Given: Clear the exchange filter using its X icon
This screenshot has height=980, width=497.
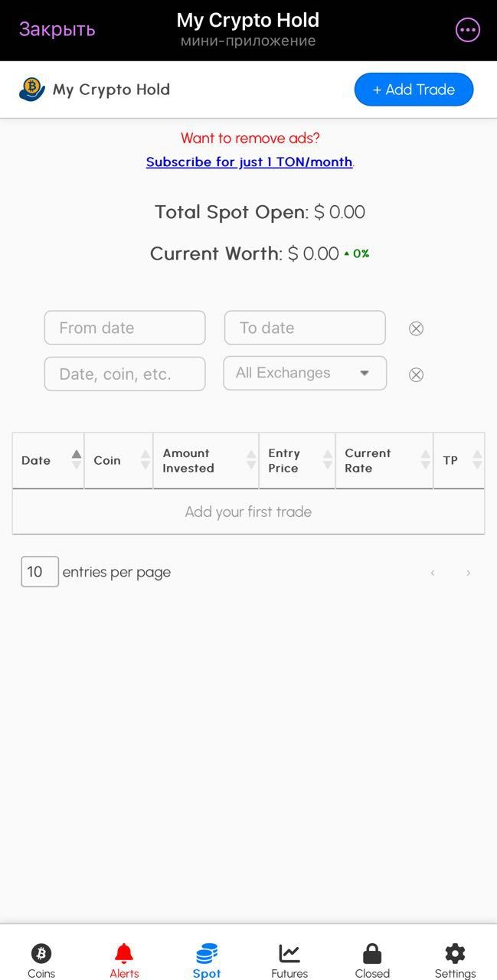Looking at the screenshot, I should [x=416, y=374].
